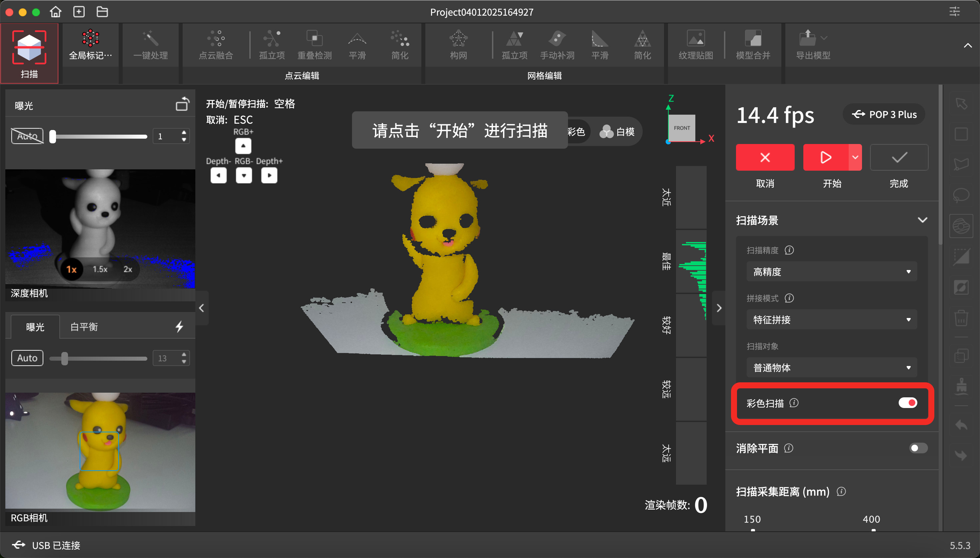
Task: Click 点云融合 point cloud fusion
Action: click(216, 45)
